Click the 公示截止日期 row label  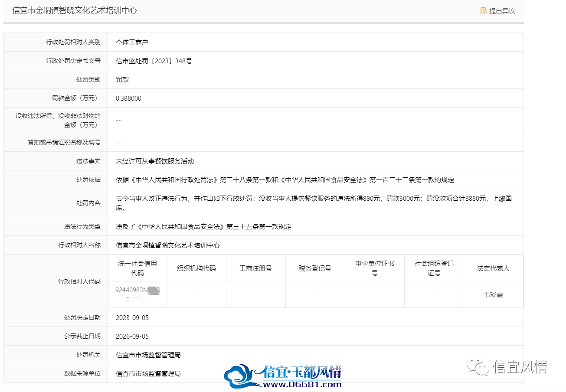(x=82, y=336)
